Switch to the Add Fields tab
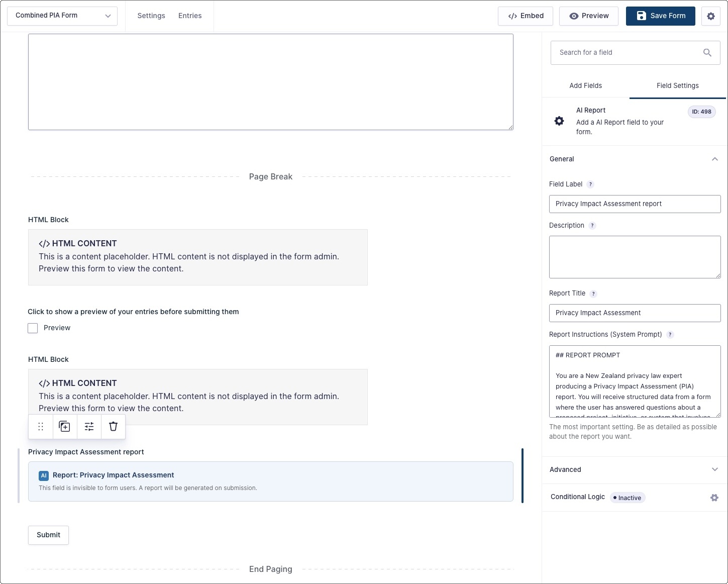The width and height of the screenshot is (728, 584). pyautogui.click(x=585, y=86)
